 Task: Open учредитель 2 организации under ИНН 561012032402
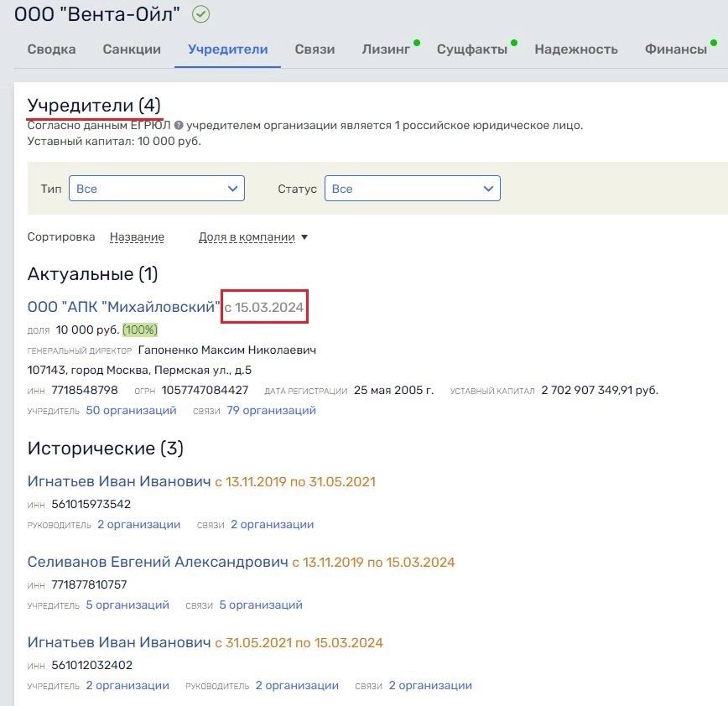(x=127, y=686)
